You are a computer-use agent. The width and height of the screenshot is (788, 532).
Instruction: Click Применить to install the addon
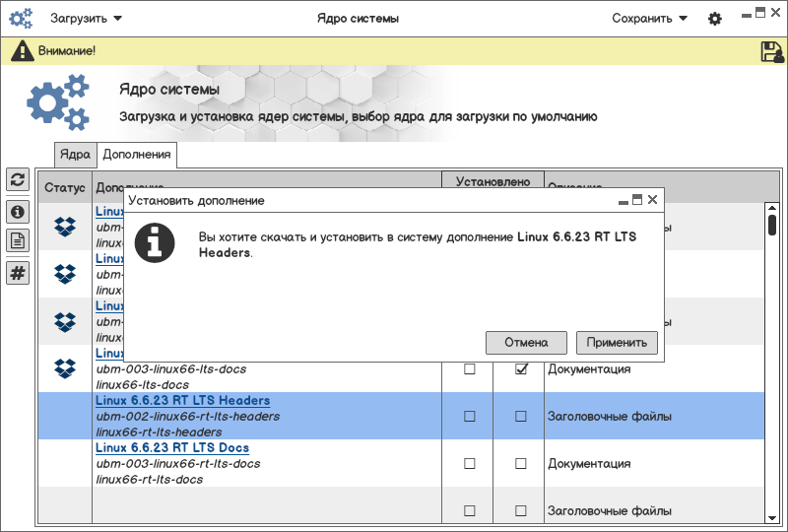pyautogui.click(x=617, y=343)
